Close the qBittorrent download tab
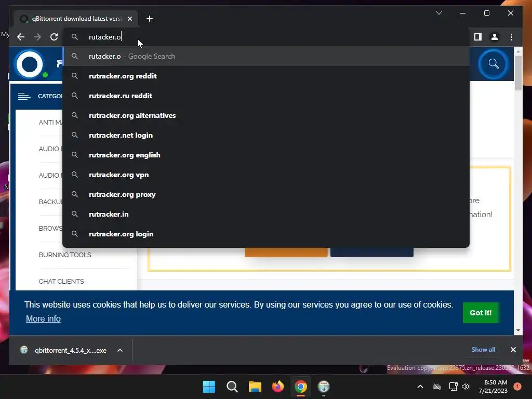The image size is (532, 399). pos(130,19)
